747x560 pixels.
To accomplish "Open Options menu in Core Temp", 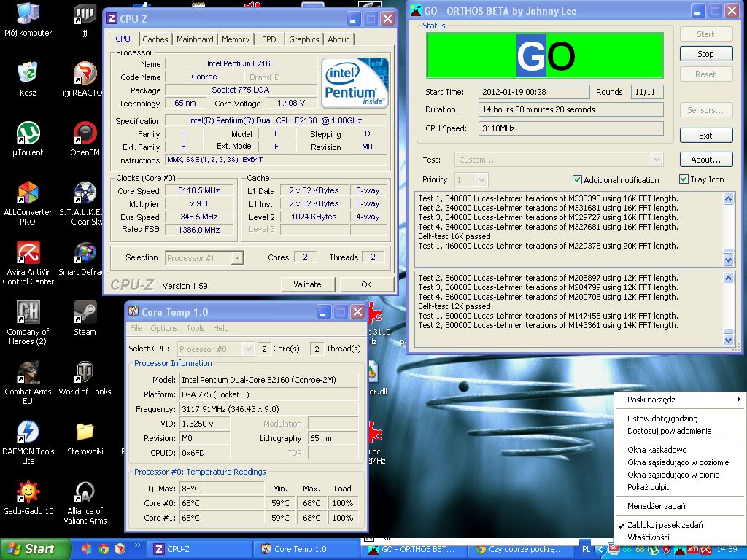I will (x=164, y=328).
